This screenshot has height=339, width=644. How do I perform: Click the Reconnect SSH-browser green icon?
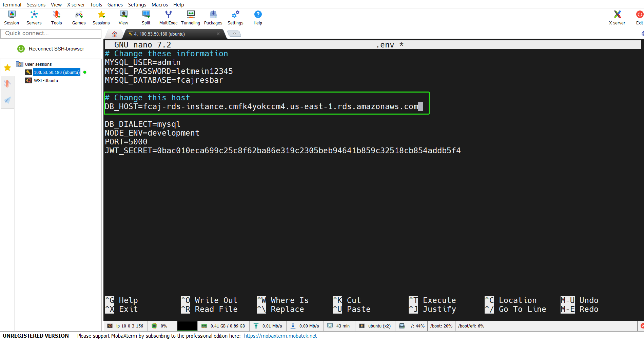[x=21, y=49]
